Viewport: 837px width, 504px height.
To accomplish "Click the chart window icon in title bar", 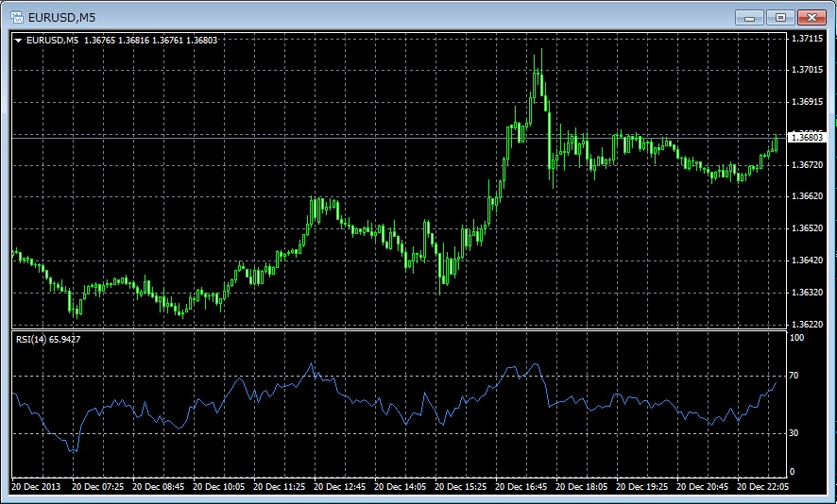I will point(17,17).
